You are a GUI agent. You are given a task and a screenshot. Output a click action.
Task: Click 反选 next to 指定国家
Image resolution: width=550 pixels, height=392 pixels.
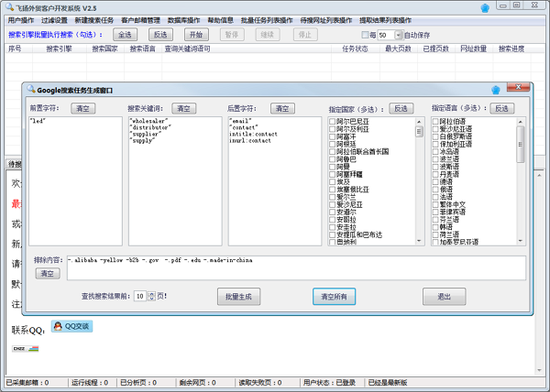coord(401,108)
